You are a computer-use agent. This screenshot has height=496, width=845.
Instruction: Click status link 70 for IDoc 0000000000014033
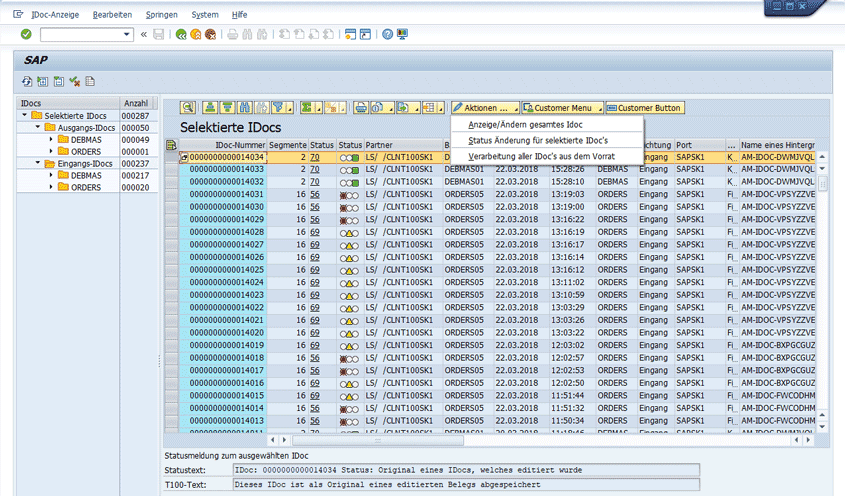(x=315, y=169)
